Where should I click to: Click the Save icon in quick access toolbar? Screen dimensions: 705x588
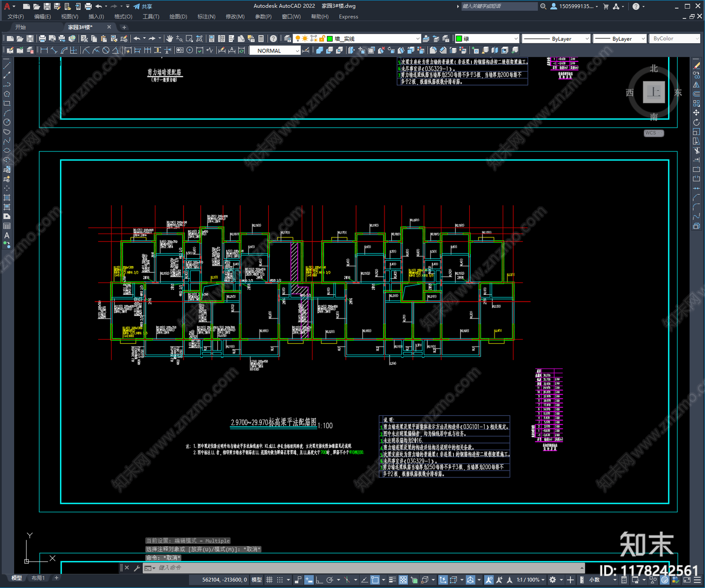click(47, 6)
